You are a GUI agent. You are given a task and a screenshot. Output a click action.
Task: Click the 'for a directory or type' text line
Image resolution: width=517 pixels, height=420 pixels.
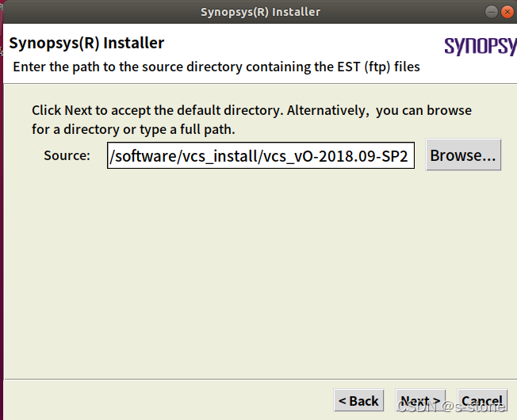pyautogui.click(x=133, y=129)
